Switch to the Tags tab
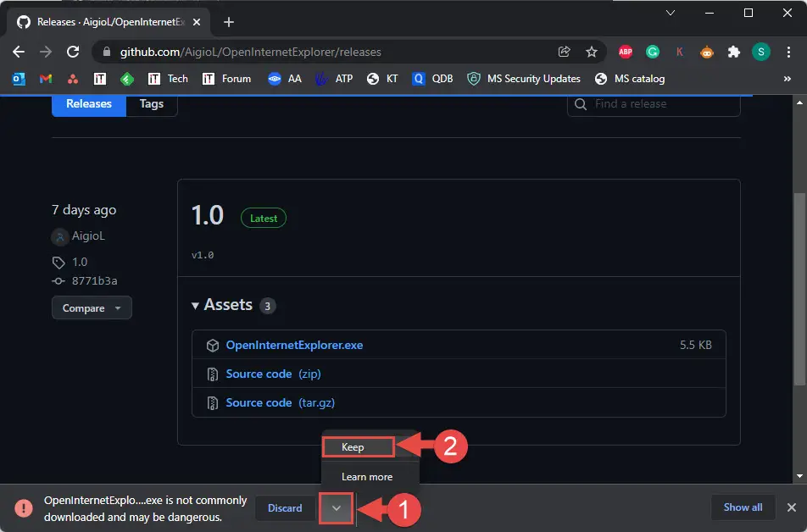807x532 pixels. coord(151,103)
